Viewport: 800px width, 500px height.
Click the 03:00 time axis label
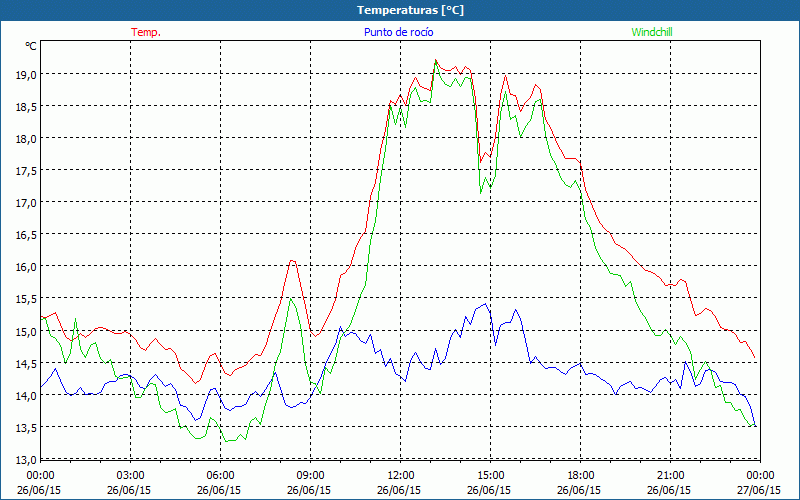coord(131,475)
